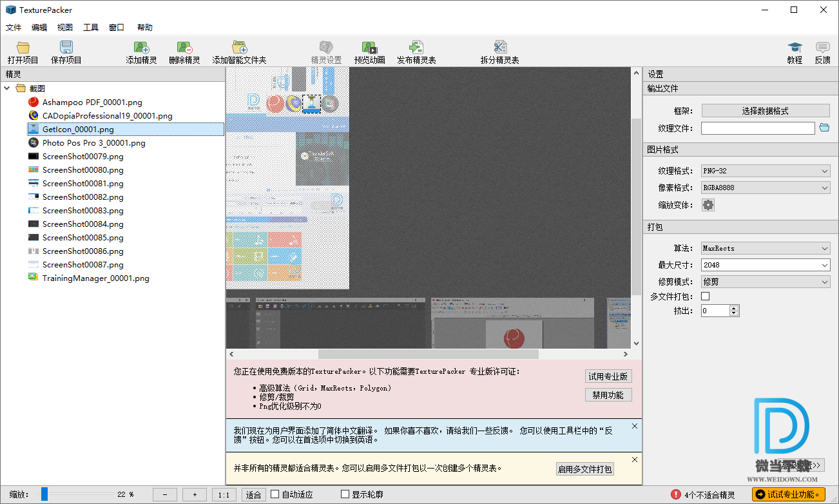This screenshot has width=839, height=504.
Task: Click the 拆分精灵表 toolbar icon
Action: point(500,47)
